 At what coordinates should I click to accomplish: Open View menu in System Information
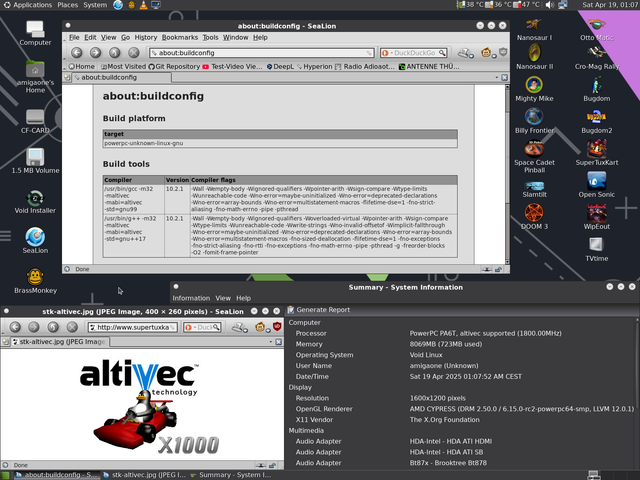223,298
